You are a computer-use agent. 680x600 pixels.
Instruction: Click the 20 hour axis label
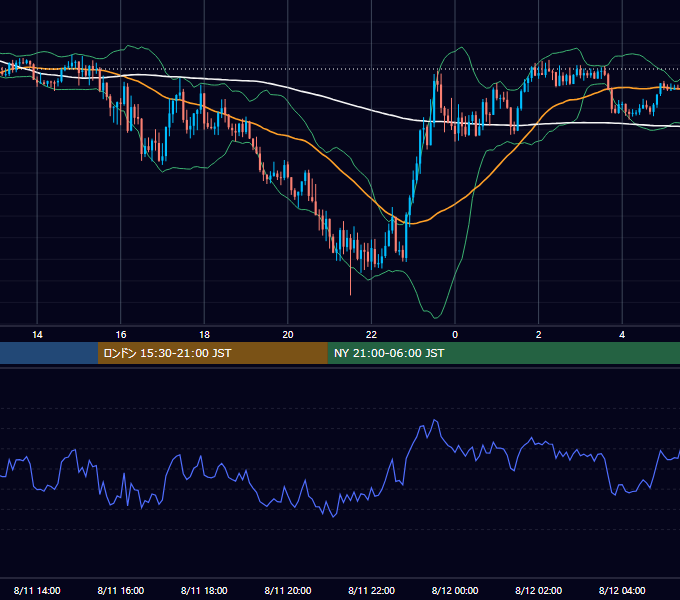(x=288, y=335)
